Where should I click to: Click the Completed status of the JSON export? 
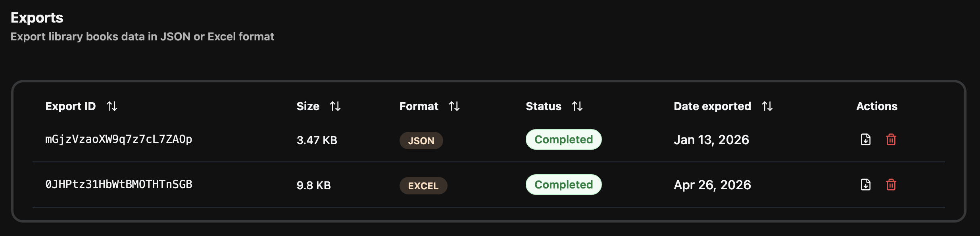pyautogui.click(x=563, y=139)
